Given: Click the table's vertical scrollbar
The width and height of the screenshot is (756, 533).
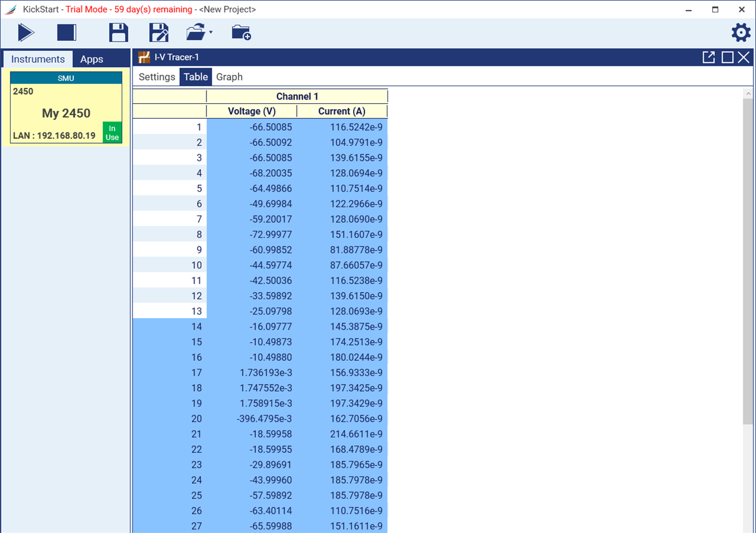Looking at the screenshot, I should [748, 261].
